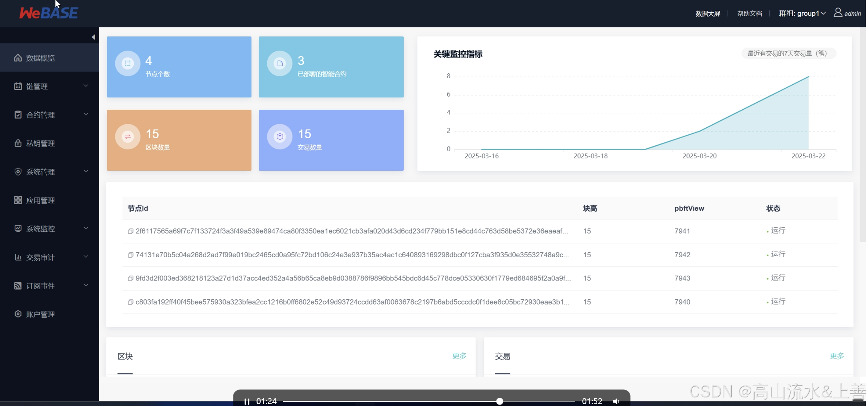Copy node ID starting with 9fd3d2f0

point(130,279)
